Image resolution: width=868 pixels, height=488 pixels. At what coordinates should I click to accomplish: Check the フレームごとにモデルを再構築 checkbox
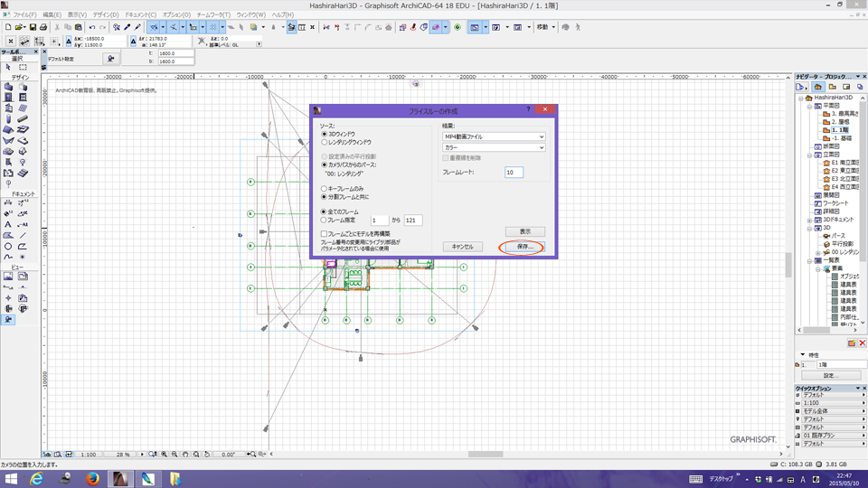[325, 234]
